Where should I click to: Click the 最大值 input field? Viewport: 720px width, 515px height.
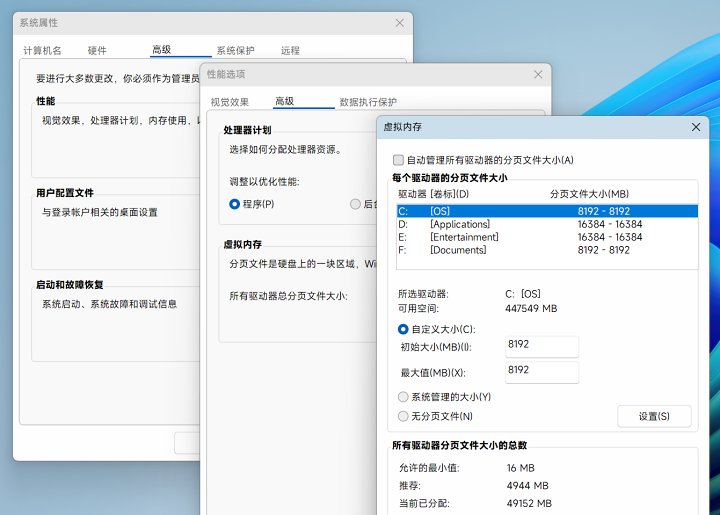pos(541,372)
